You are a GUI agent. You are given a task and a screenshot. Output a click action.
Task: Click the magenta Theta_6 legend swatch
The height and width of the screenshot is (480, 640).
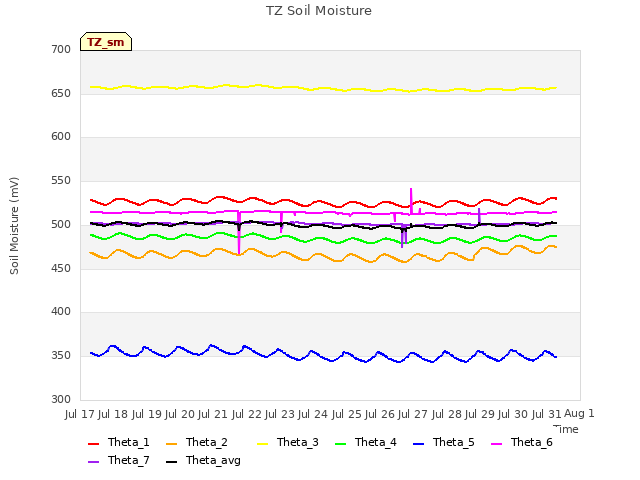tap(497, 444)
